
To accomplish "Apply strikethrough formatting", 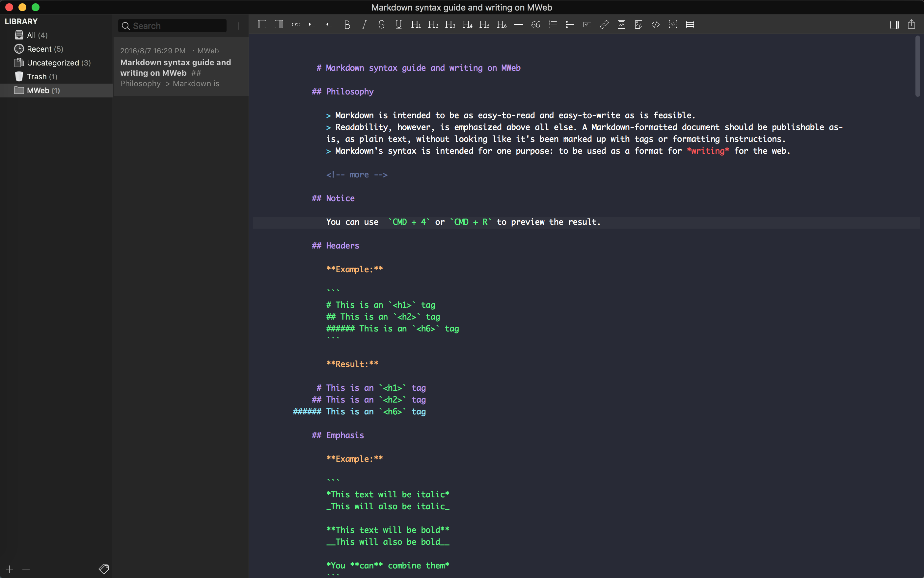I will [x=381, y=25].
